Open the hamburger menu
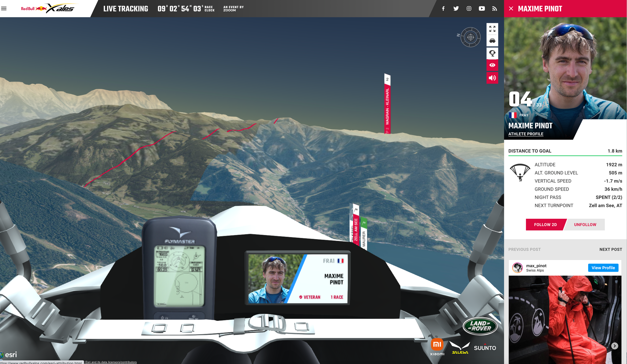The height and width of the screenshot is (364, 627). (4, 9)
